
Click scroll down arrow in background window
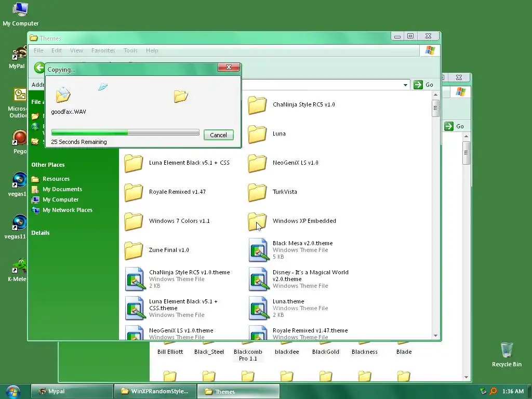466,377
